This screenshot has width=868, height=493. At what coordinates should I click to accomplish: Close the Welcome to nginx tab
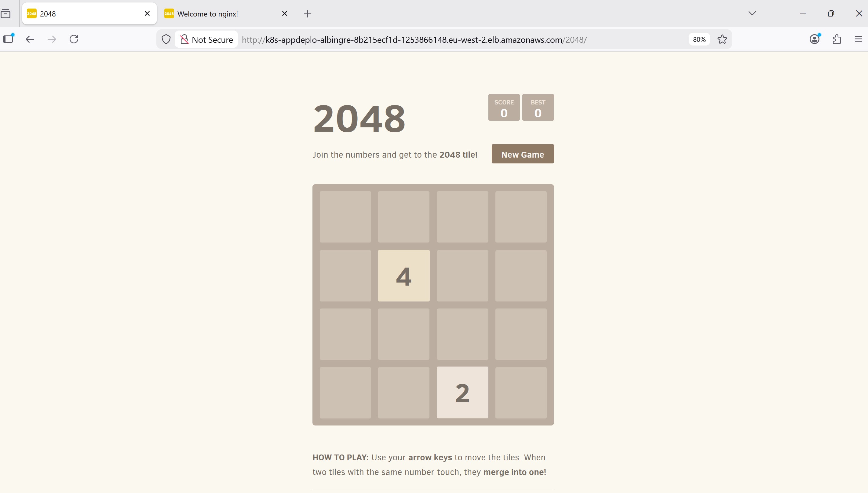click(x=285, y=13)
